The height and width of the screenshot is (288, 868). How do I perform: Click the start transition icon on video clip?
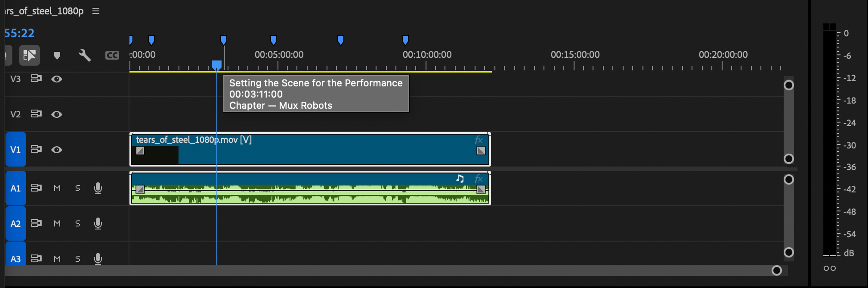(140, 151)
